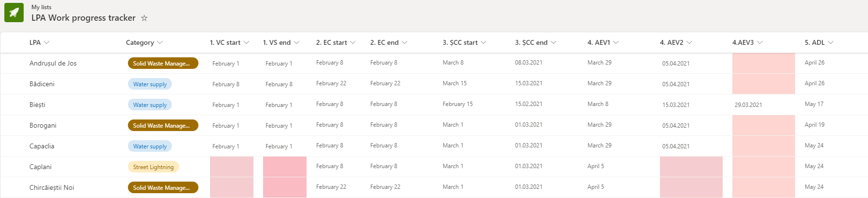Click the empty pink 4.AEV3 cell for Borogani

[x=764, y=125]
